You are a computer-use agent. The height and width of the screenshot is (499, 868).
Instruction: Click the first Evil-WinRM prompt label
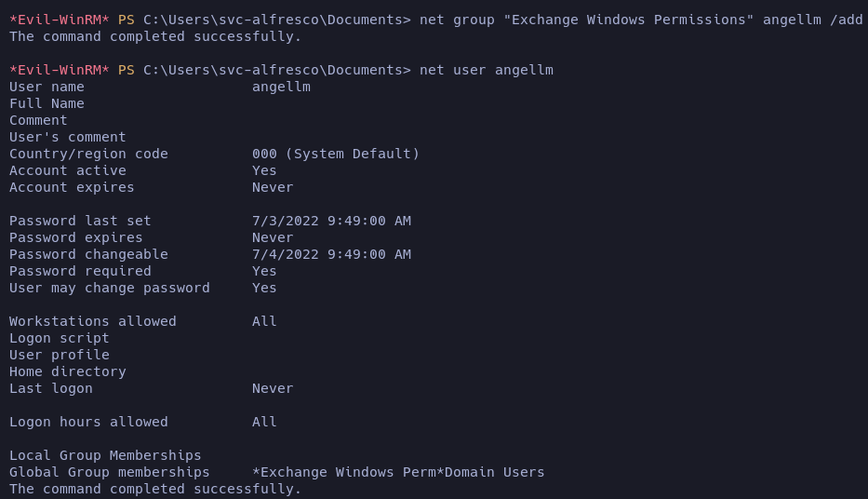click(60, 20)
